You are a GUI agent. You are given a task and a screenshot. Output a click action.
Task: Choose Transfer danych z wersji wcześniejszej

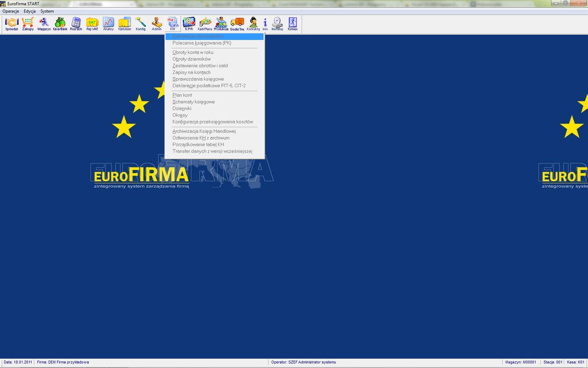(x=215, y=151)
